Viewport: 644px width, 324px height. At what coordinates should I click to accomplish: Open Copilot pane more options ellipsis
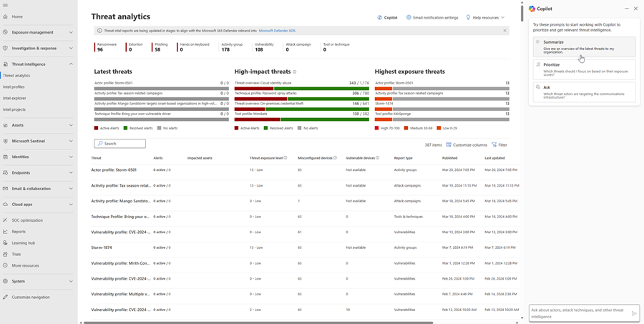click(x=627, y=9)
